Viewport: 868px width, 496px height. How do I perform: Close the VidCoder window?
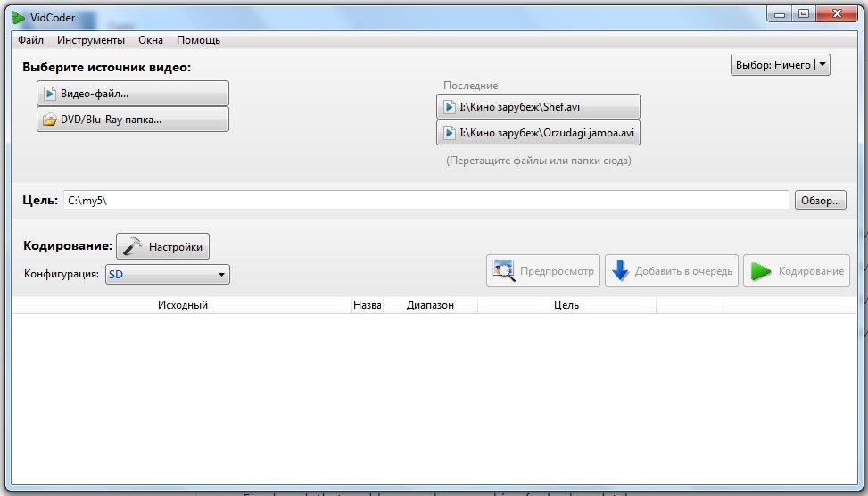pyautogui.click(x=837, y=14)
